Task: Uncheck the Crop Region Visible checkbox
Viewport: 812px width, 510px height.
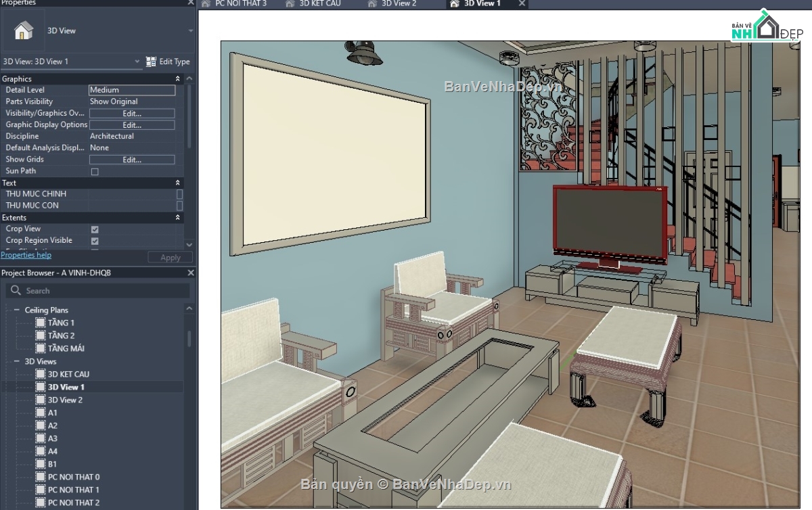Action: click(95, 241)
